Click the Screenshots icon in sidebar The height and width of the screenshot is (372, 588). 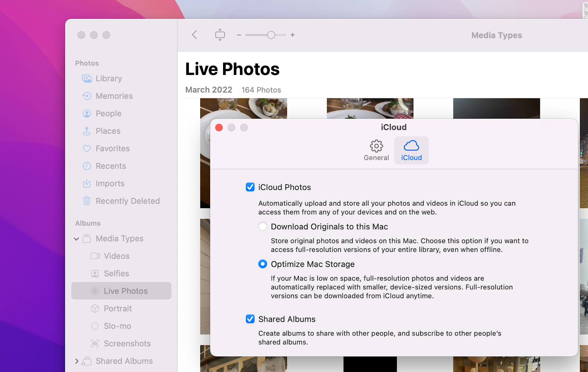95,343
